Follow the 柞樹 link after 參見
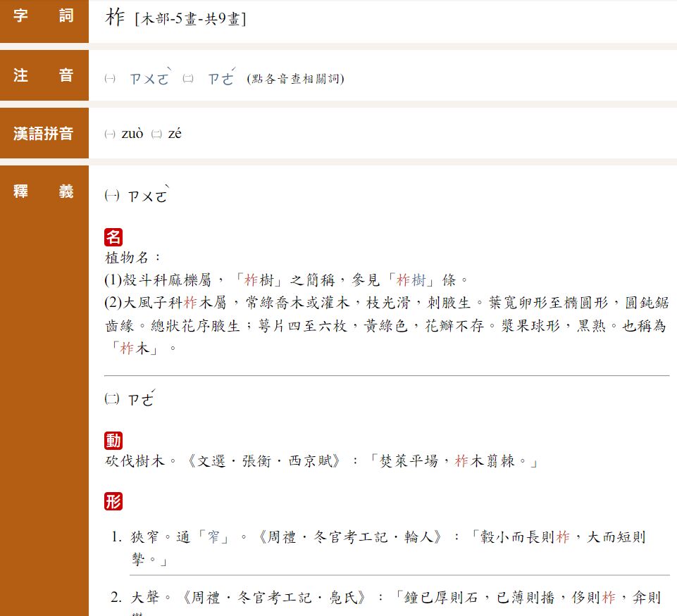677x616 pixels. (x=411, y=280)
